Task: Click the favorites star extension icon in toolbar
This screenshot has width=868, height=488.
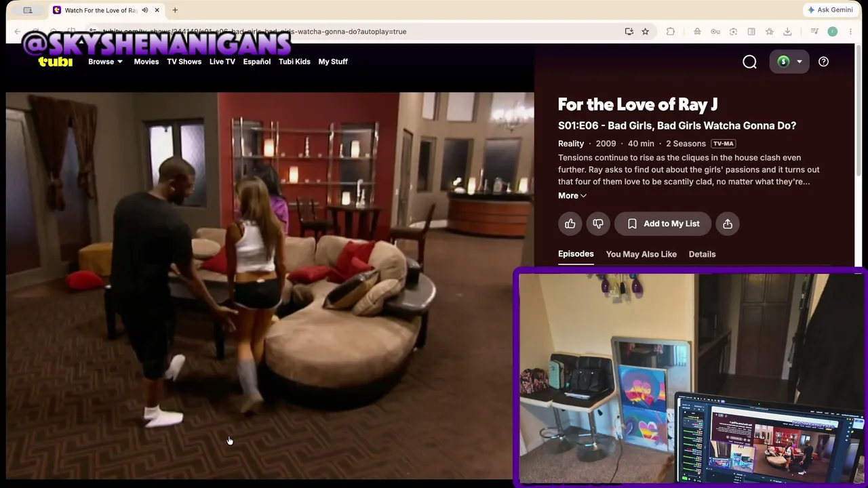Action: coord(770,31)
